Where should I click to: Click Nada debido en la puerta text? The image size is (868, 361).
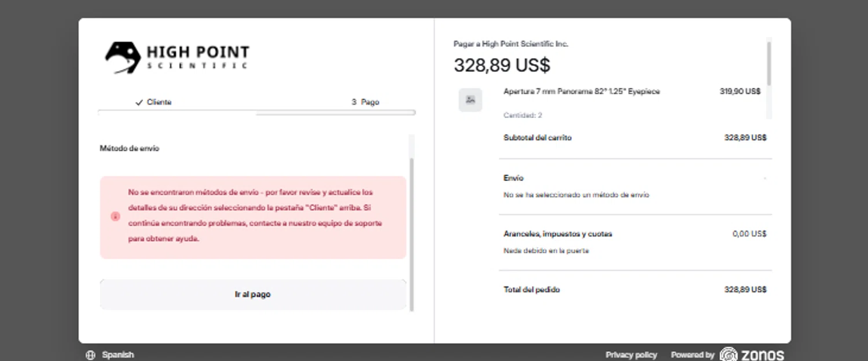[x=546, y=251]
